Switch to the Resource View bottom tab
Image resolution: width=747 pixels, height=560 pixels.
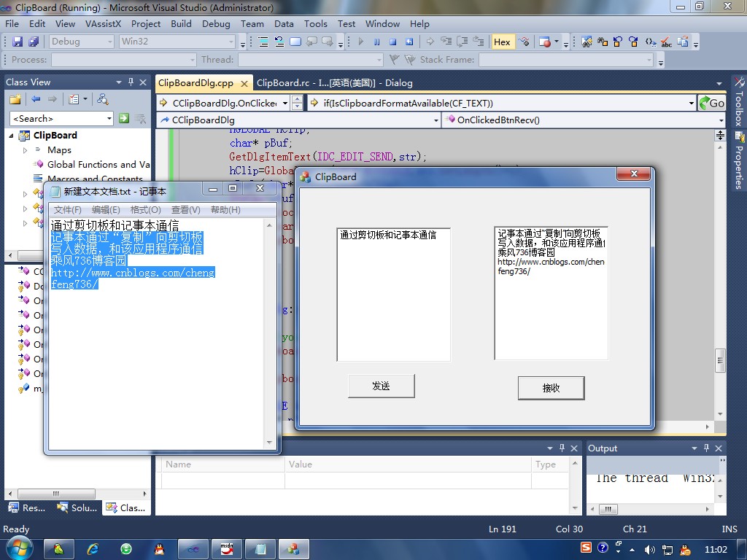click(x=28, y=507)
